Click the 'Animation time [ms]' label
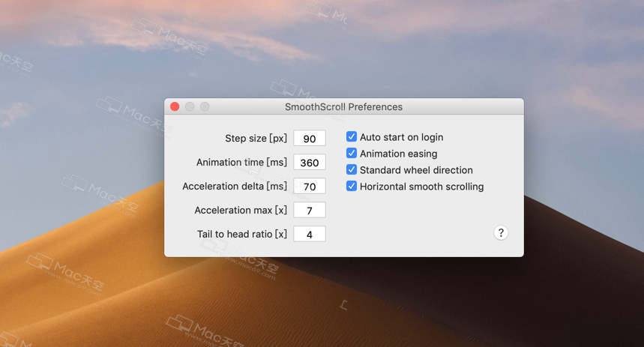The image size is (644, 347). pyautogui.click(x=241, y=162)
